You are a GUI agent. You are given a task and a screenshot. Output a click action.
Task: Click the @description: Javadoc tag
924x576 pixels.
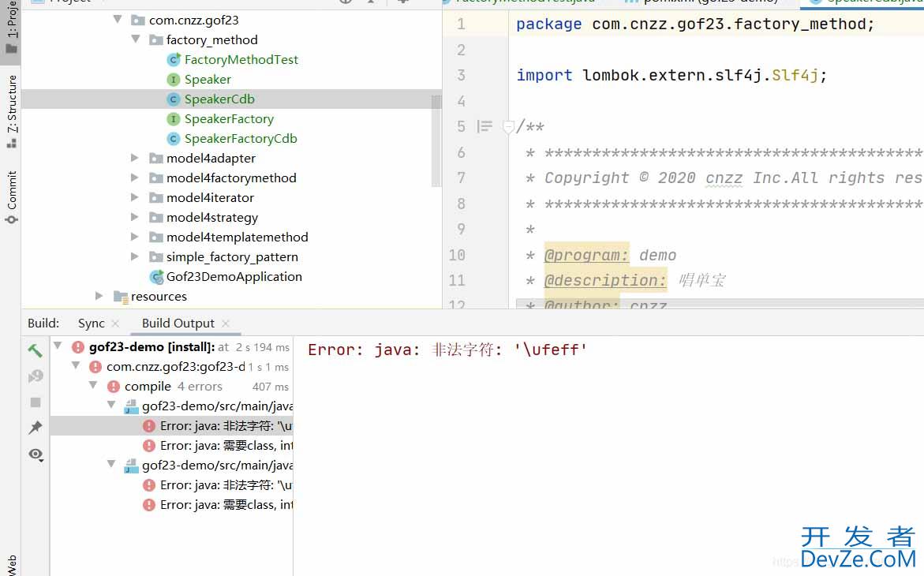[605, 281]
